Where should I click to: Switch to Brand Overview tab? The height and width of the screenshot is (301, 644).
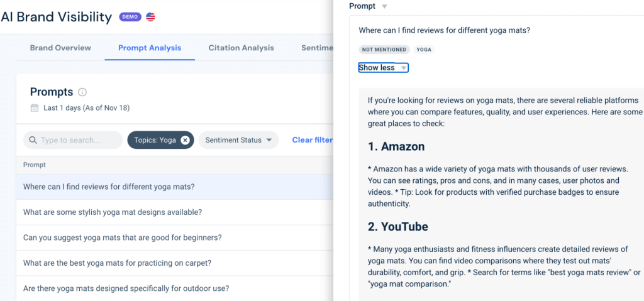tap(60, 48)
